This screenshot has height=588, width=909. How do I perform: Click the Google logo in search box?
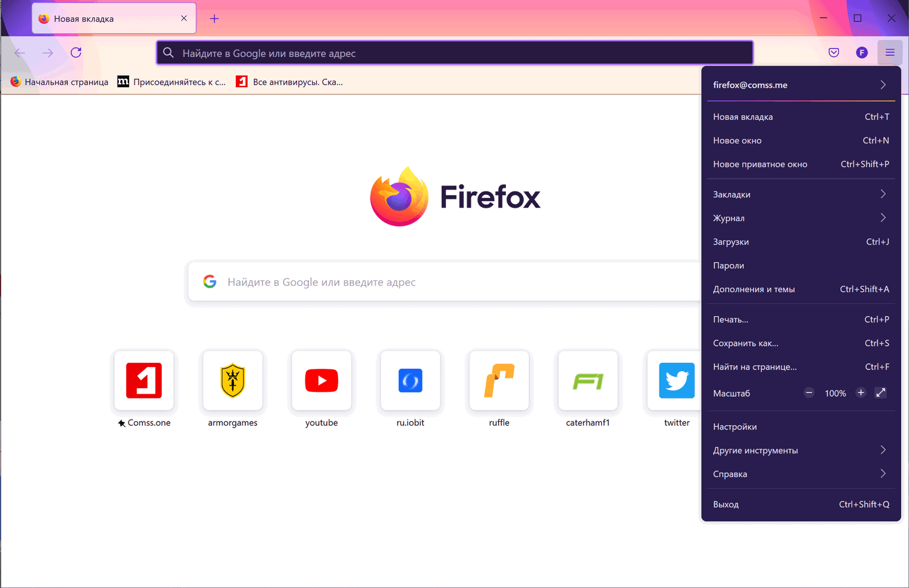(210, 282)
